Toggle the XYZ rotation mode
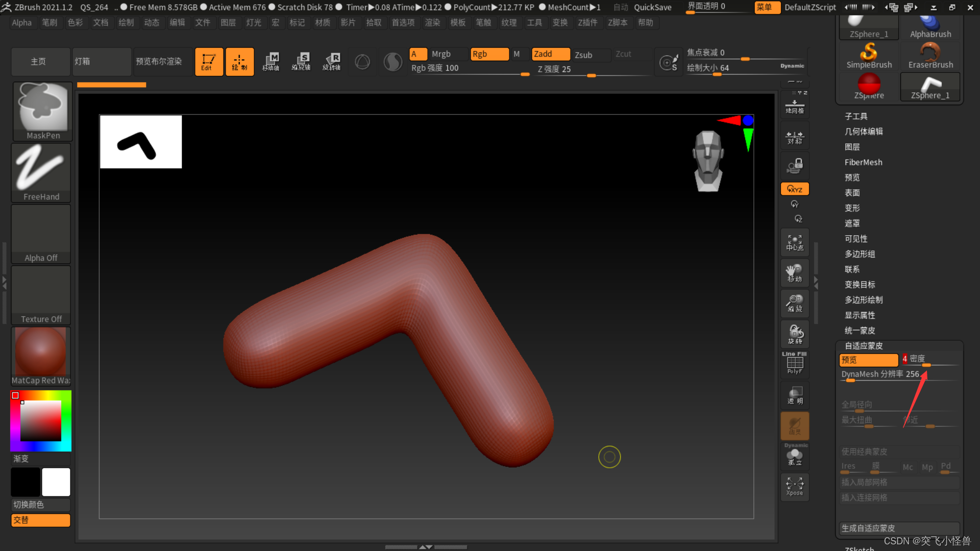Image resolution: width=980 pixels, height=551 pixels. point(795,189)
